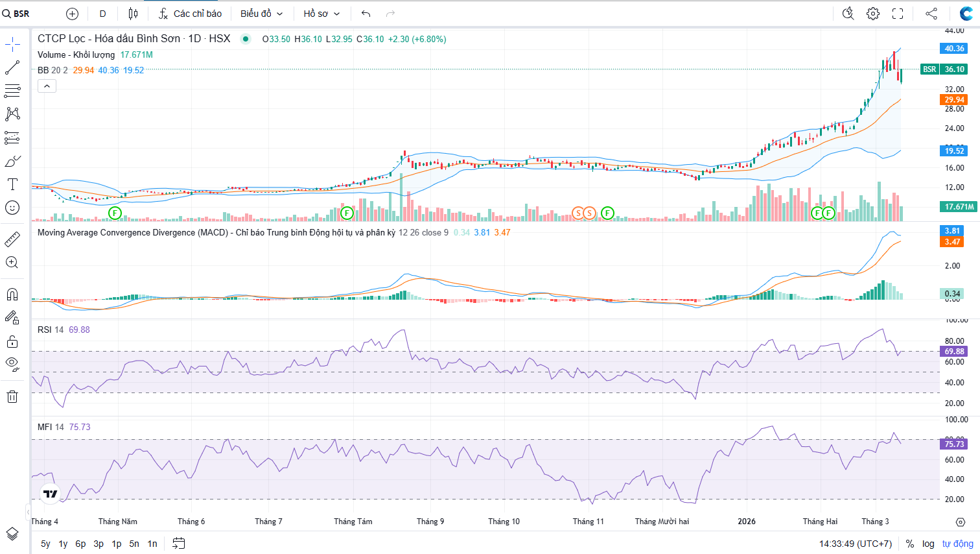Click the tự động auto scale button
The image size is (980, 554).
pos(957,544)
